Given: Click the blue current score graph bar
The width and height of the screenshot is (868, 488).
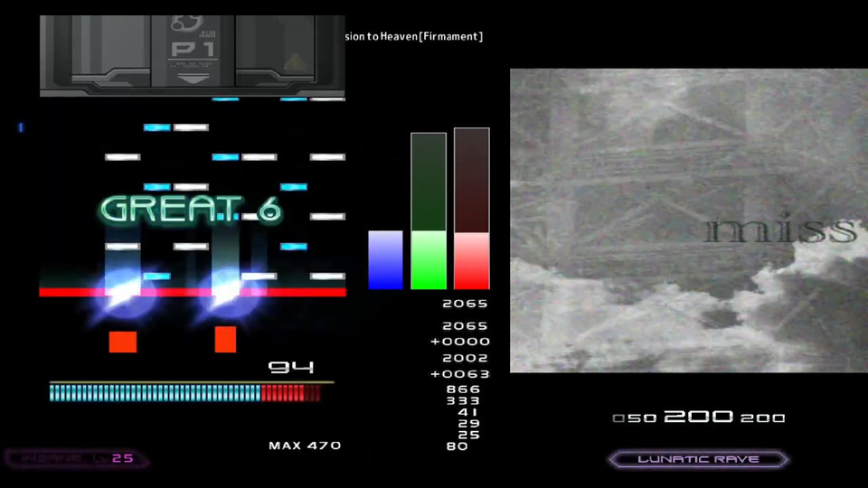Looking at the screenshot, I should 385,260.
